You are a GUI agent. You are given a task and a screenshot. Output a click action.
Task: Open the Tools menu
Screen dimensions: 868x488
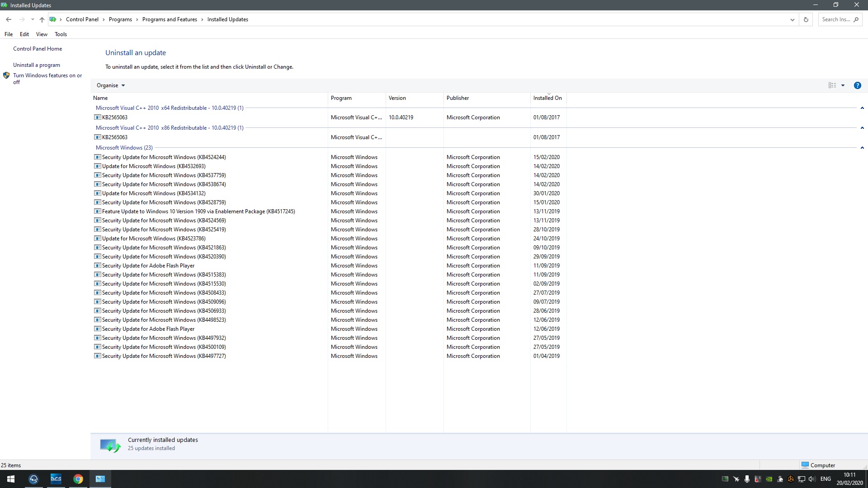61,34
